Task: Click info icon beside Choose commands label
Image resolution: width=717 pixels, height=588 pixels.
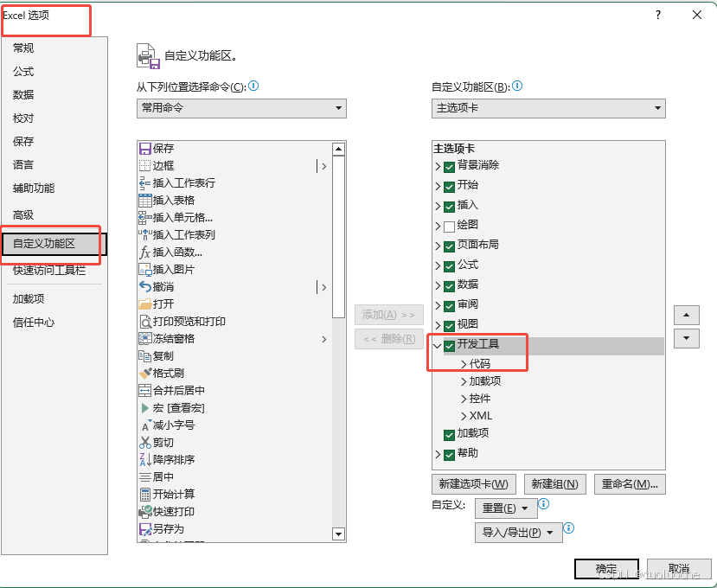Action: (253, 86)
